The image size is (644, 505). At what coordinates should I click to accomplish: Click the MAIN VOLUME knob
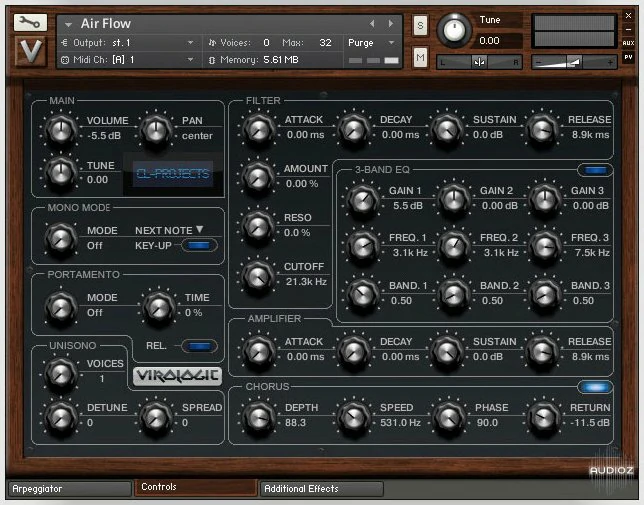[61, 130]
